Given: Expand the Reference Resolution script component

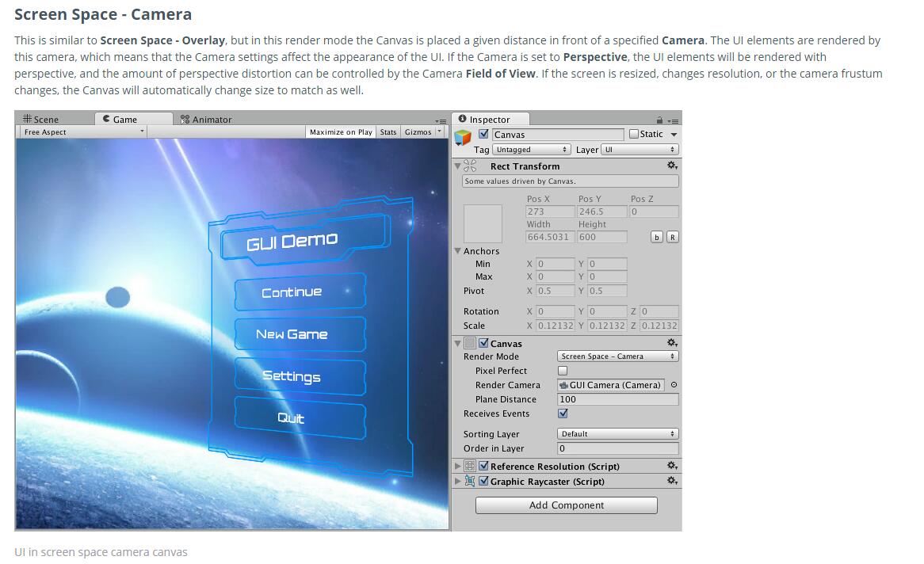Looking at the screenshot, I should click(x=457, y=466).
